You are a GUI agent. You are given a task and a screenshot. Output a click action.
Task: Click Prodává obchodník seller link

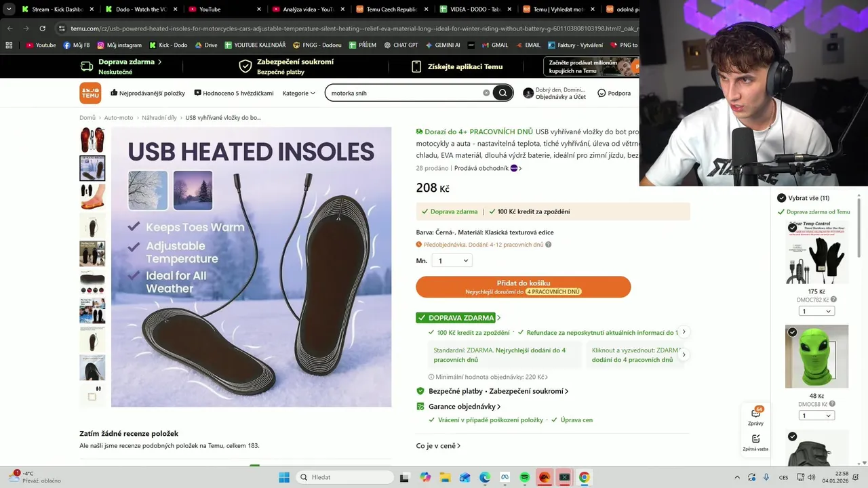[x=488, y=168]
